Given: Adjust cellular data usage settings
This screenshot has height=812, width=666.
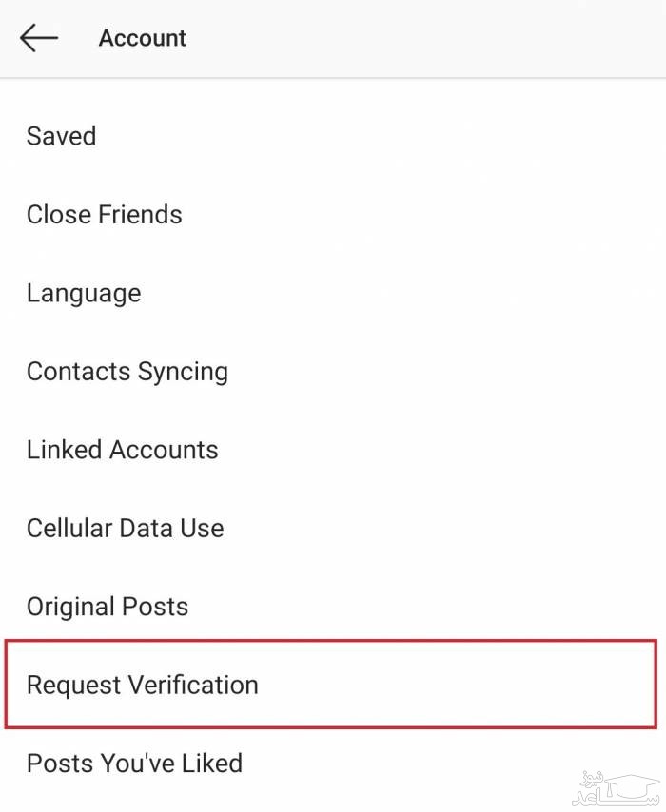Looking at the screenshot, I should point(126,529).
